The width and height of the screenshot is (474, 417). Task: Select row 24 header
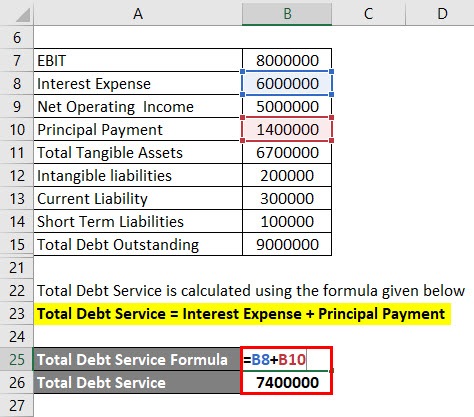[x=17, y=337]
